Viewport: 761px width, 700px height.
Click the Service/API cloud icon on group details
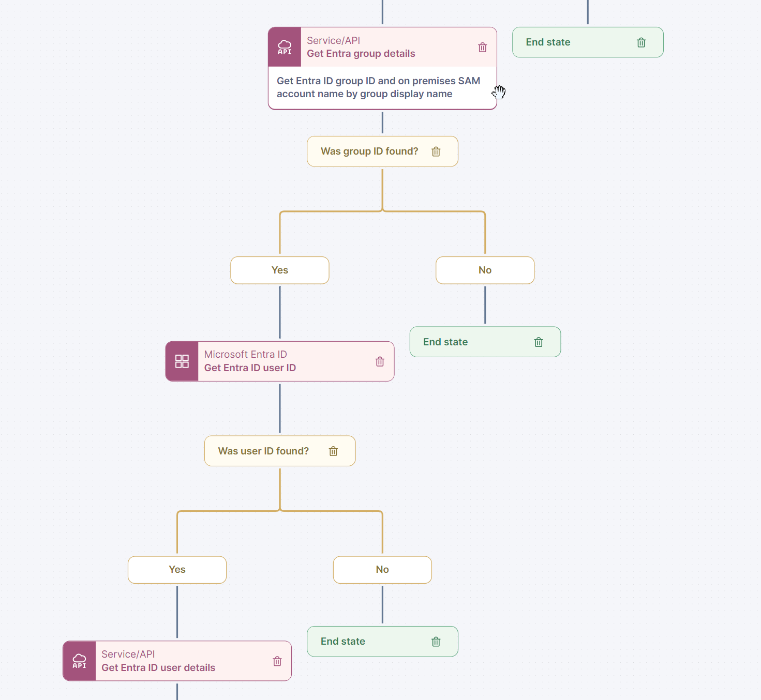point(285,47)
